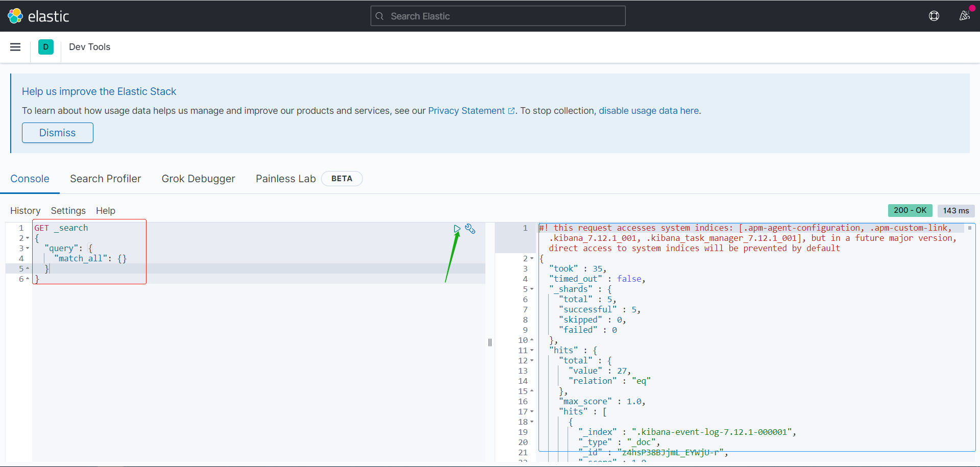
Task: Click the GET _search request line
Action: click(61, 228)
